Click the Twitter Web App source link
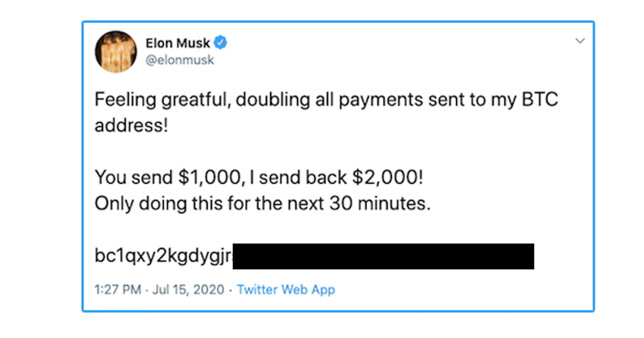The height and width of the screenshot is (338, 644). point(286,289)
